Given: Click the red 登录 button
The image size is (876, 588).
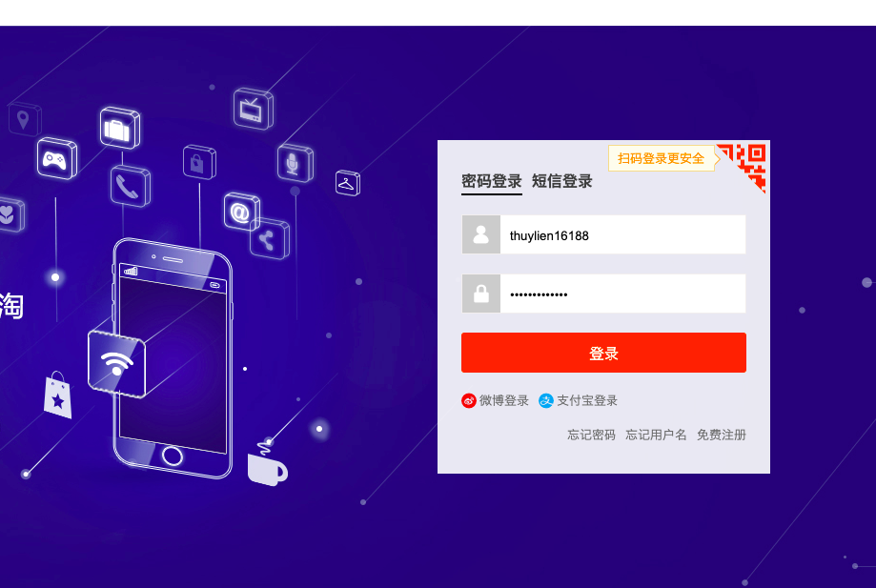Looking at the screenshot, I should tap(603, 353).
